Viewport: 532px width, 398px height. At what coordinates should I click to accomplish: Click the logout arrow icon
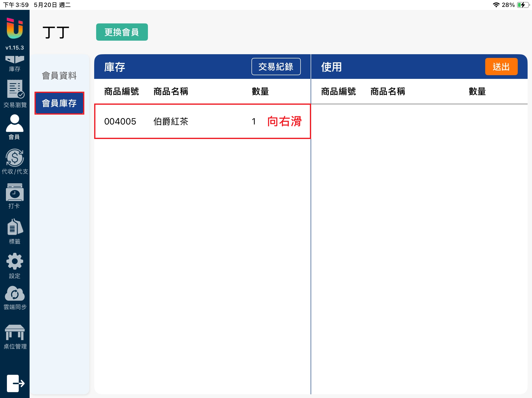pyautogui.click(x=15, y=383)
